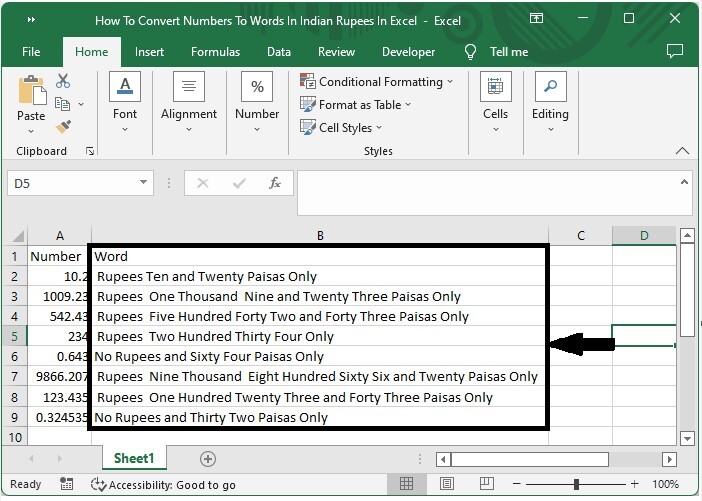Click the 'Word' header cell
The image size is (702, 501).
(320, 256)
